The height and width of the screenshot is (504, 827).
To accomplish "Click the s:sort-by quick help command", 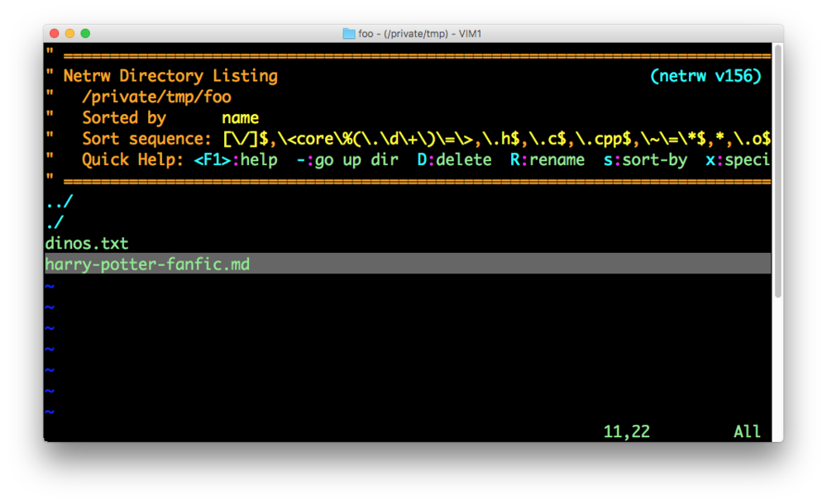I will [646, 159].
